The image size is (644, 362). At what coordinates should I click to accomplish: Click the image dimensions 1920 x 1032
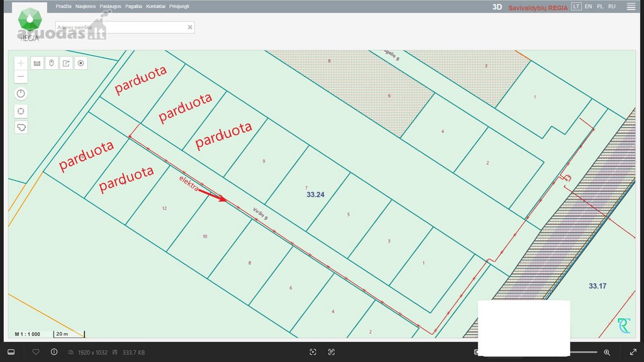click(92, 352)
